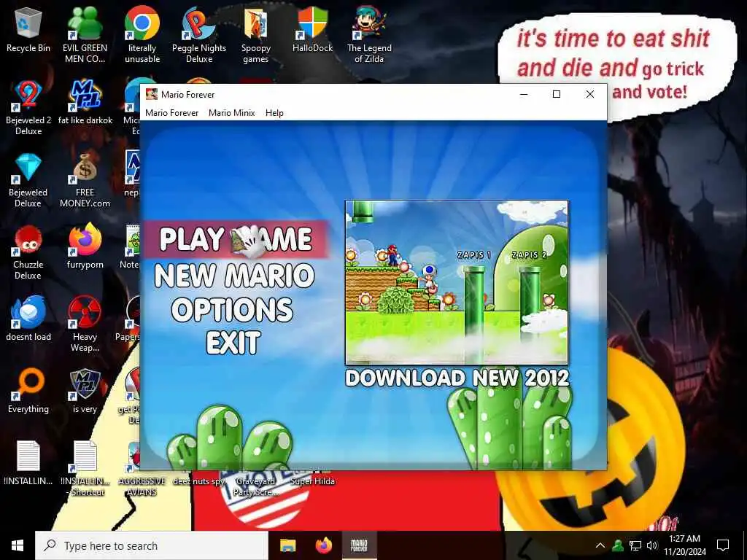This screenshot has height=560, width=747.
Task: Show hidden system tray icons
Action: pyautogui.click(x=600, y=545)
